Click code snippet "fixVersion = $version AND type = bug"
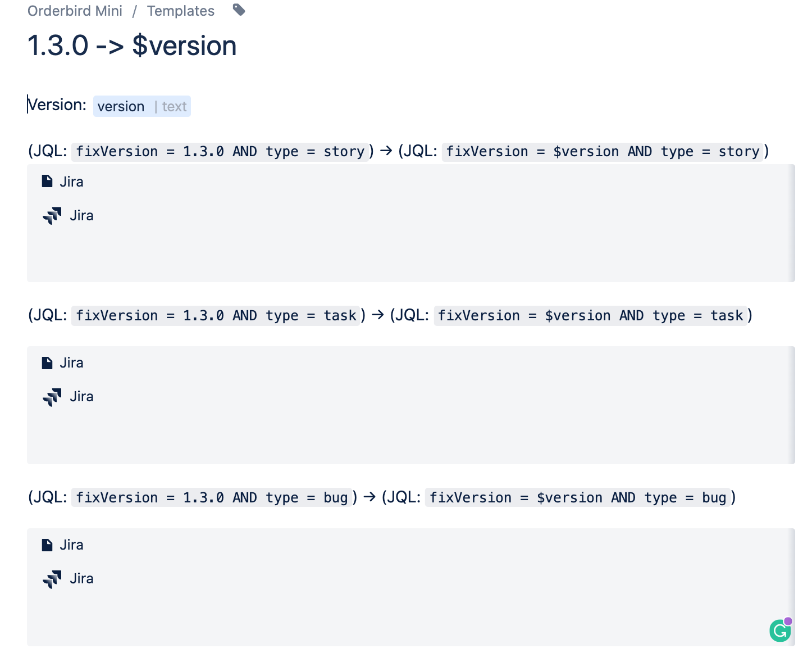 (x=578, y=498)
